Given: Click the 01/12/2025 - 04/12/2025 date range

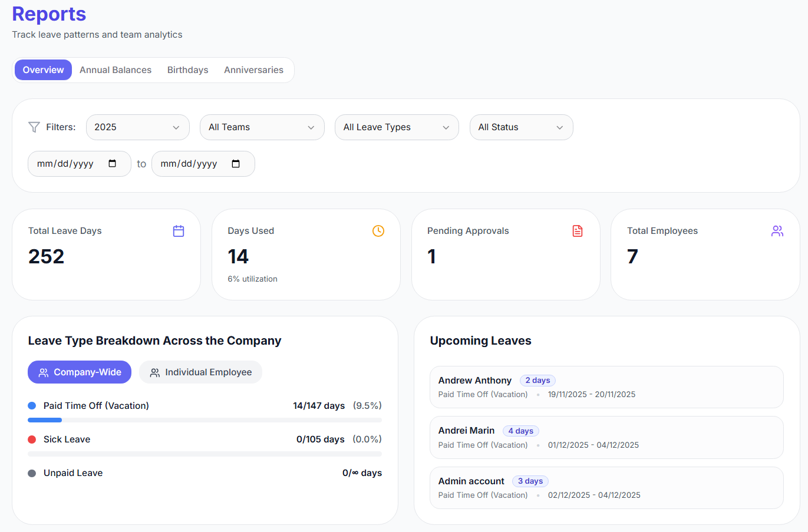Looking at the screenshot, I should (593, 445).
